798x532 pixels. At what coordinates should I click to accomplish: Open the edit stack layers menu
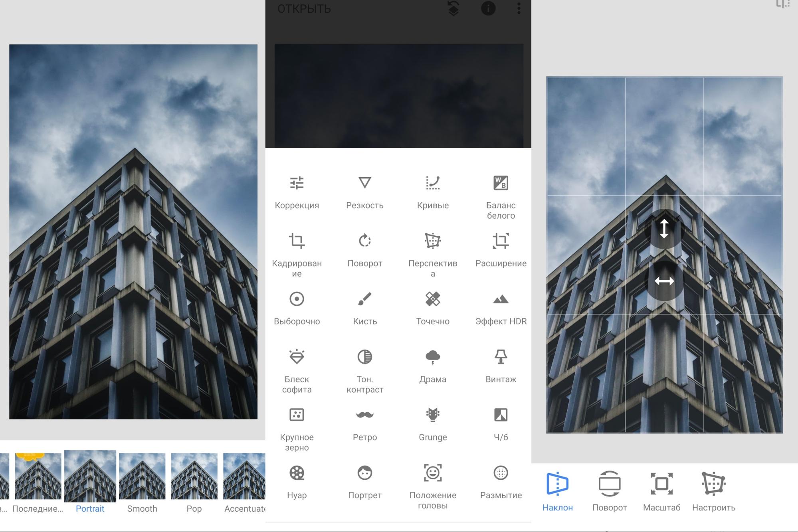(x=453, y=8)
